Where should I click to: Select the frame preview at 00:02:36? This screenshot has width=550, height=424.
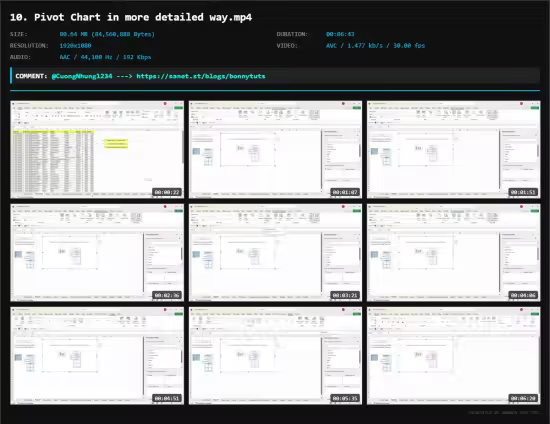(97, 253)
